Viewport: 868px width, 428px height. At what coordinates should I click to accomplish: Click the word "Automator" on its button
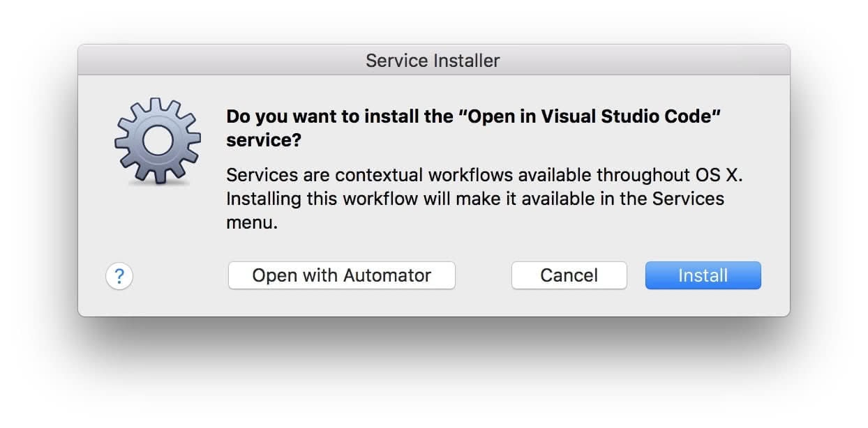pyautogui.click(x=386, y=275)
